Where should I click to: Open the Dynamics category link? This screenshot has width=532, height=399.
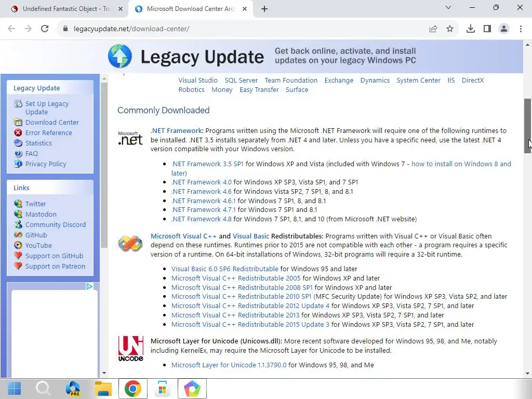tap(375, 81)
